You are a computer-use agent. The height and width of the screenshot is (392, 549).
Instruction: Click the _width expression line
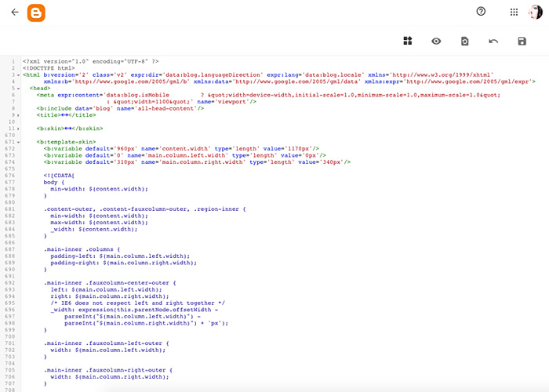coord(134,310)
